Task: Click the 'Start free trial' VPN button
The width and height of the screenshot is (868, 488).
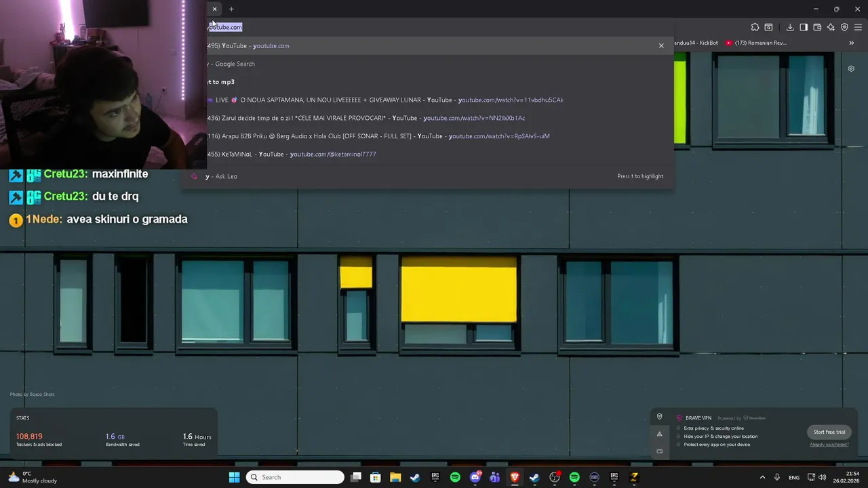Action: point(829,432)
